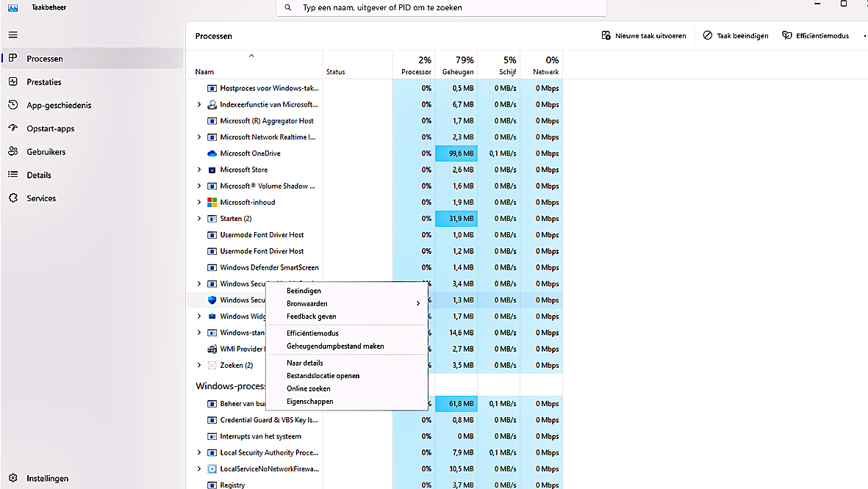Expand the Microsoft Store process group
This screenshot has height=489, width=868.
click(x=199, y=170)
